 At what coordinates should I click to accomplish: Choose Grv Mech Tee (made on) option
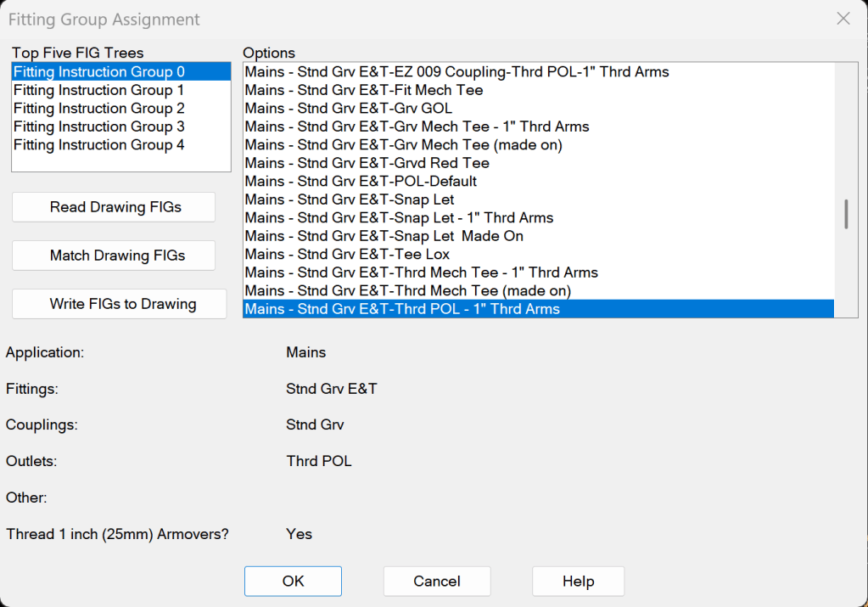[x=539, y=144]
